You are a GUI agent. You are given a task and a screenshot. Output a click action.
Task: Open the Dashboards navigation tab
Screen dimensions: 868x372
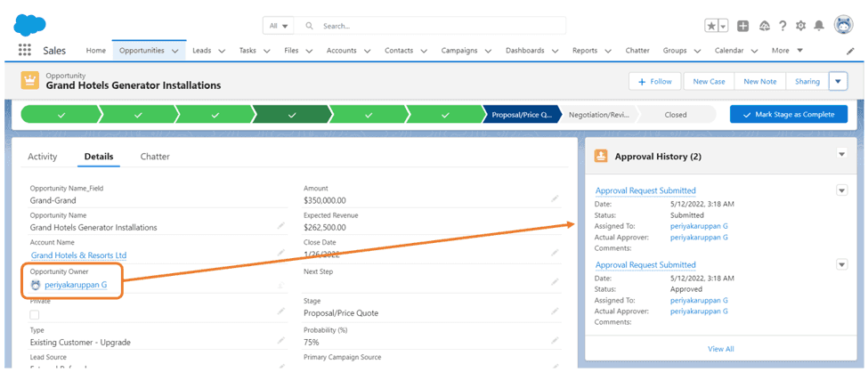pos(524,51)
